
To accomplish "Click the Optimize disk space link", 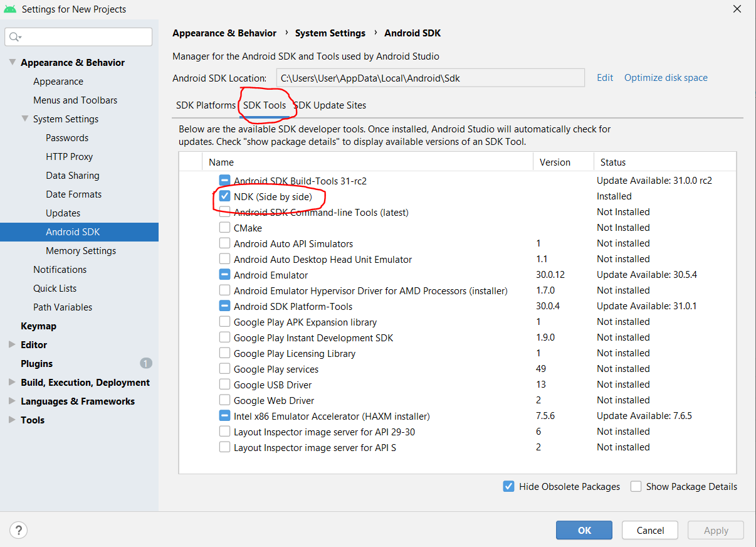I will click(666, 78).
